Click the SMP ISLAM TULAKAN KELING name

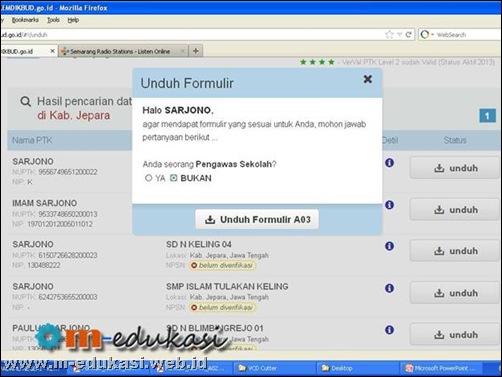pos(227,286)
